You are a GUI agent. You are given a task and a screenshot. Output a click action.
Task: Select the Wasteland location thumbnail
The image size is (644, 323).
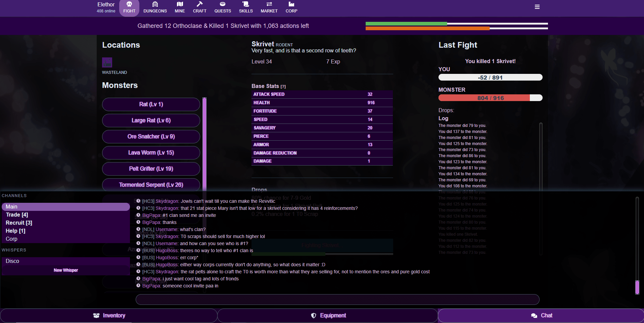(x=107, y=62)
